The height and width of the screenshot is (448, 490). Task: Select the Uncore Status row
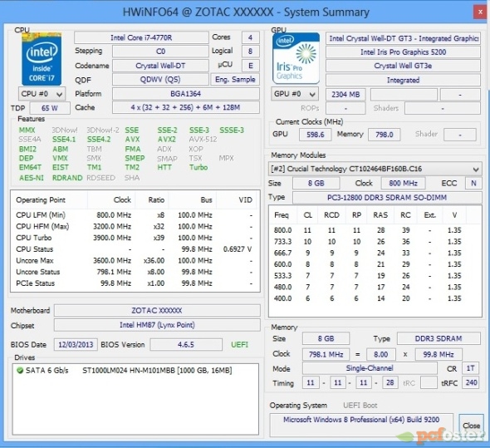[135, 272]
